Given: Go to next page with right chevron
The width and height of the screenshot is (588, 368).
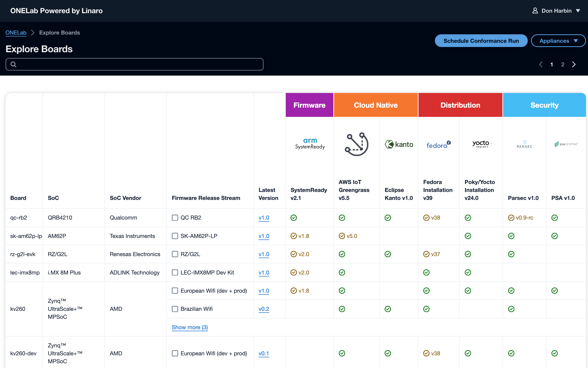Looking at the screenshot, I should (574, 65).
